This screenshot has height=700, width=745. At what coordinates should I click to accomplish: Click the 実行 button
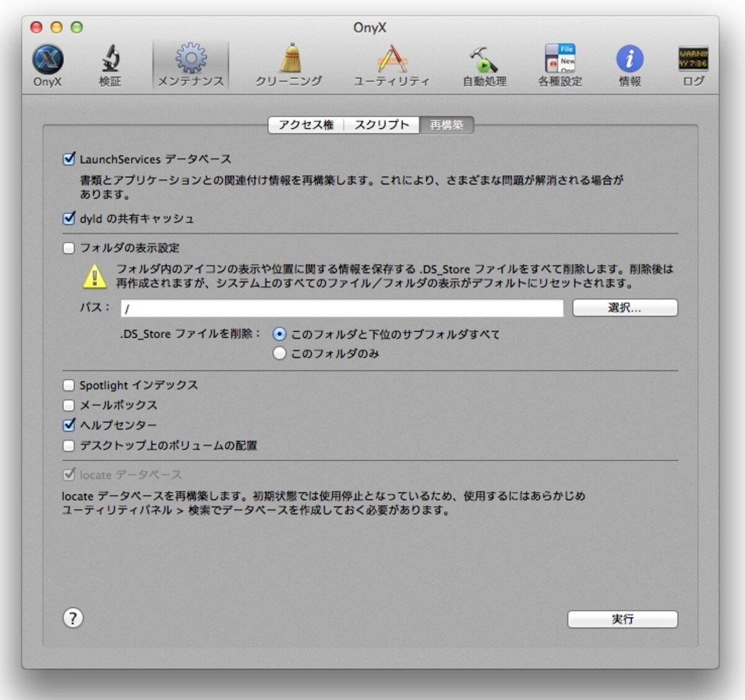[x=622, y=619]
